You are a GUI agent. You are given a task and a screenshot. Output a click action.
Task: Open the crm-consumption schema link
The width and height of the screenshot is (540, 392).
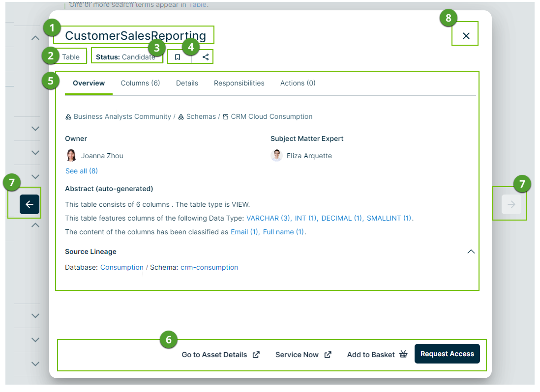[x=209, y=268]
